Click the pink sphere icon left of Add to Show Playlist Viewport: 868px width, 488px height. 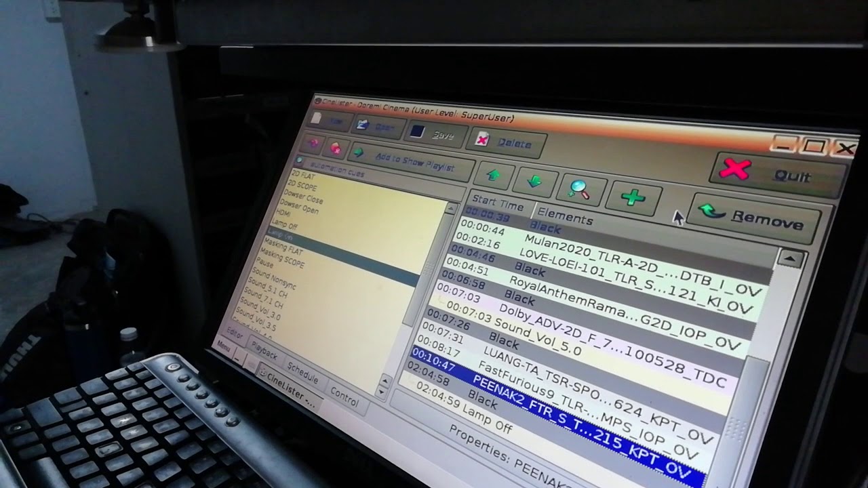[313, 144]
